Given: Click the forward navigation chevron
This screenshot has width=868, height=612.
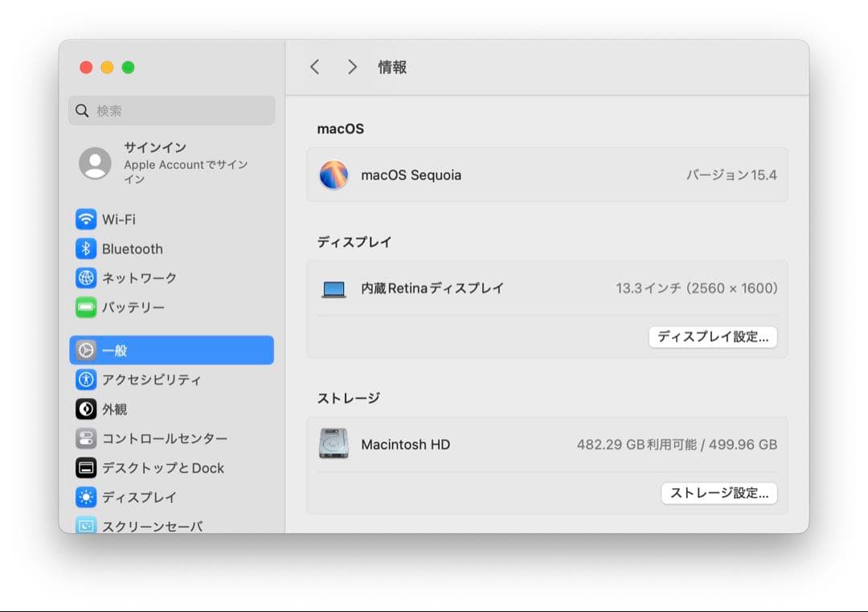Looking at the screenshot, I should pyautogui.click(x=352, y=68).
